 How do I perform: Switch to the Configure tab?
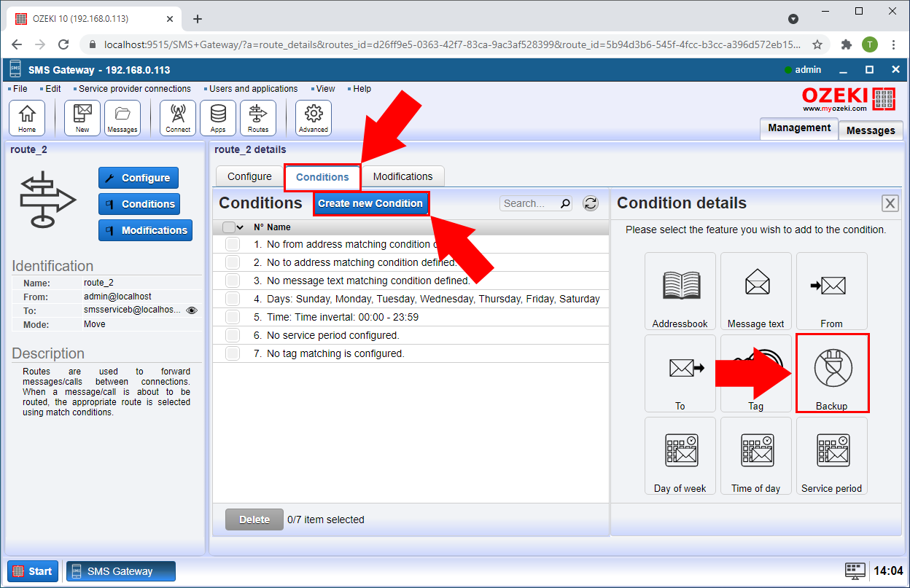(x=249, y=176)
